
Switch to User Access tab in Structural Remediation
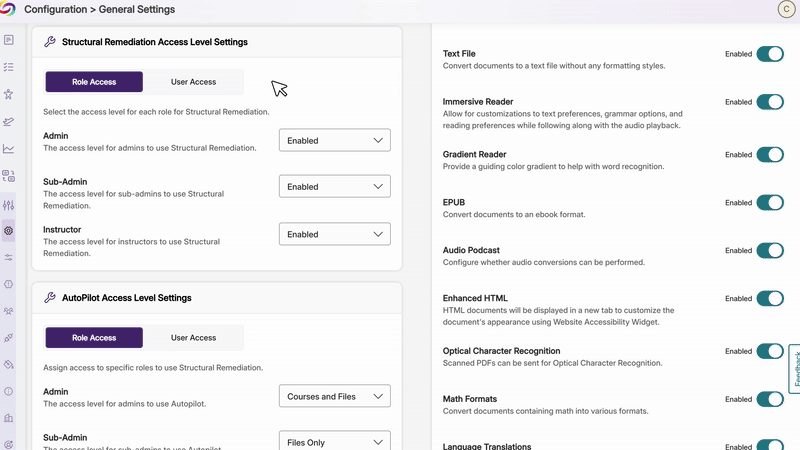tap(194, 82)
